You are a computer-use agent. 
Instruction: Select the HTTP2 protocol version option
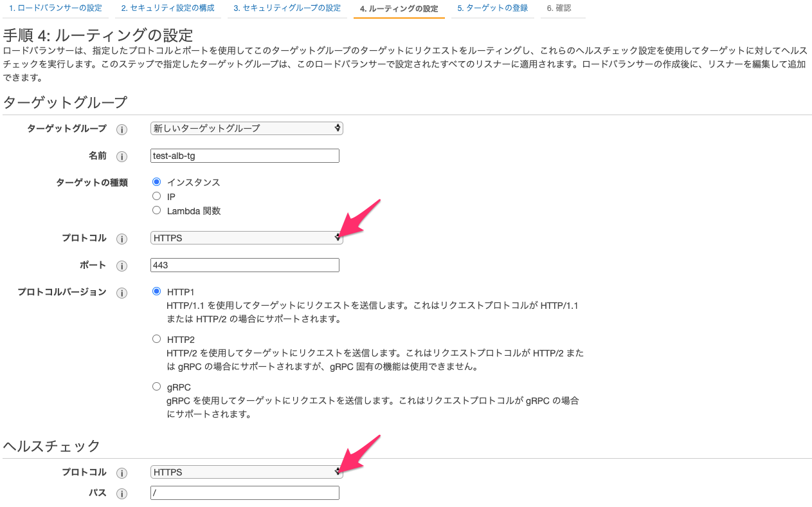point(156,338)
